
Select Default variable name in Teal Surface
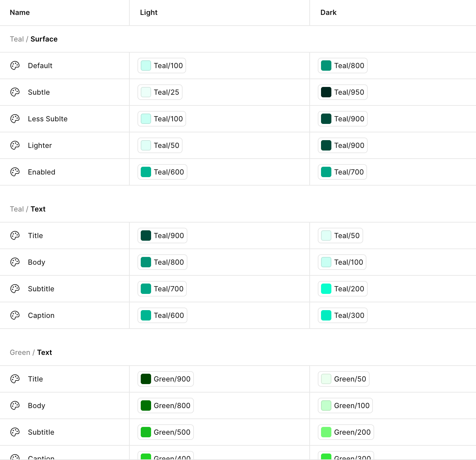point(40,66)
